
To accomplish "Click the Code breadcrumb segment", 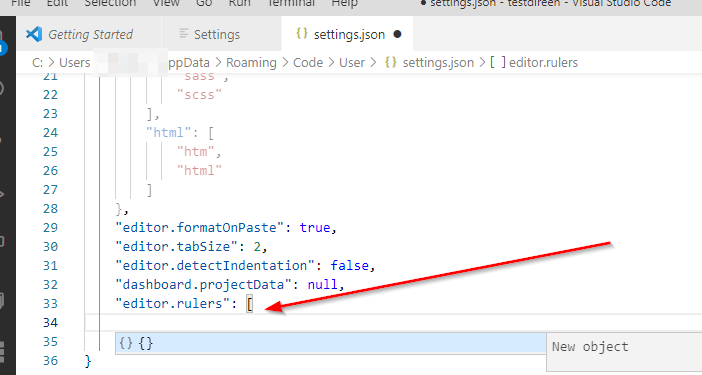I will (x=308, y=63).
